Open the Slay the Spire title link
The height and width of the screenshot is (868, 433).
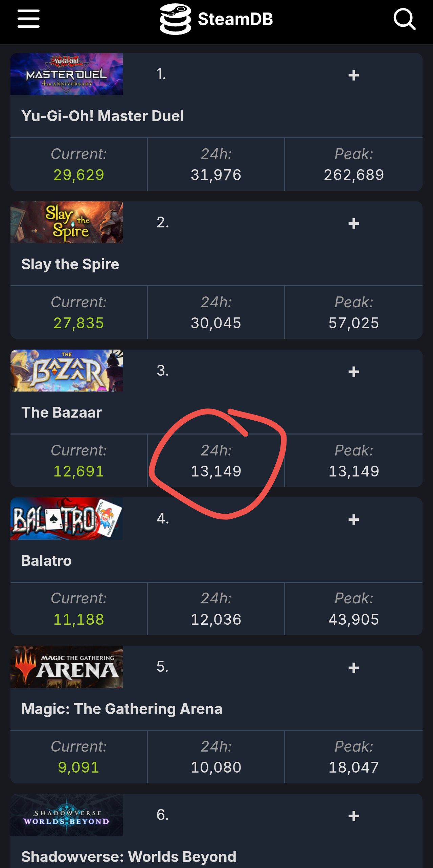coord(70,264)
